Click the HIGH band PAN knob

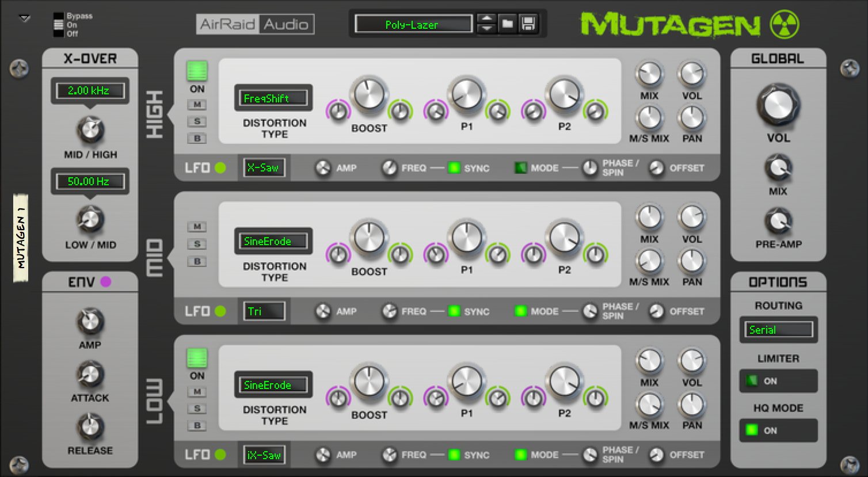pyautogui.click(x=692, y=118)
